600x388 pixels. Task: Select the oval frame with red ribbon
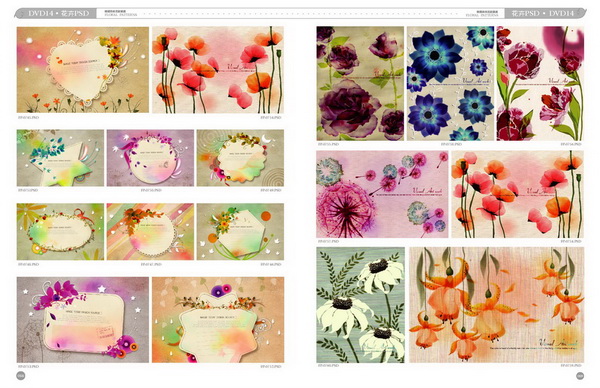tap(60, 232)
